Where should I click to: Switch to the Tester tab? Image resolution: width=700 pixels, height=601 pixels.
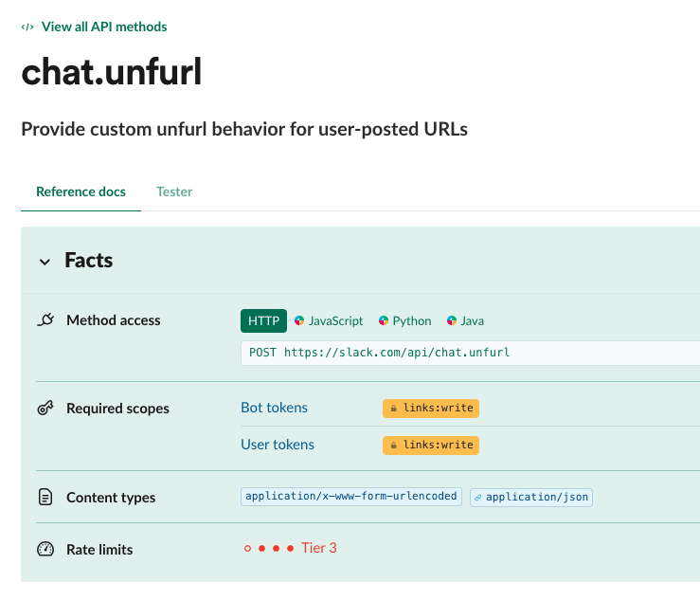click(x=174, y=191)
